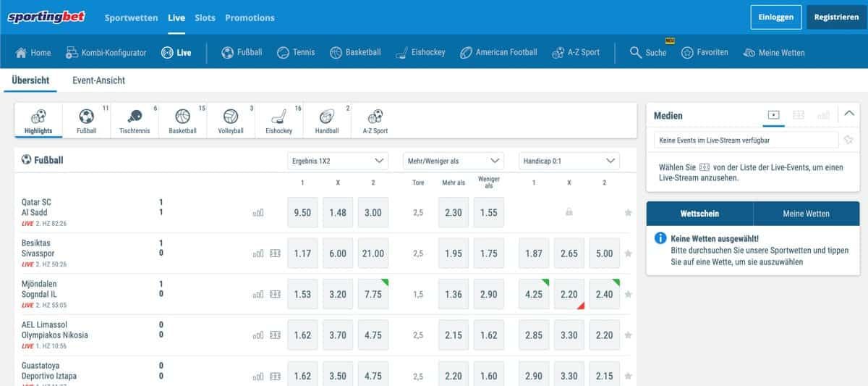This screenshot has height=386, width=868.
Task: Open the Qatar SC vs Al Sadd event
Action: (37, 207)
